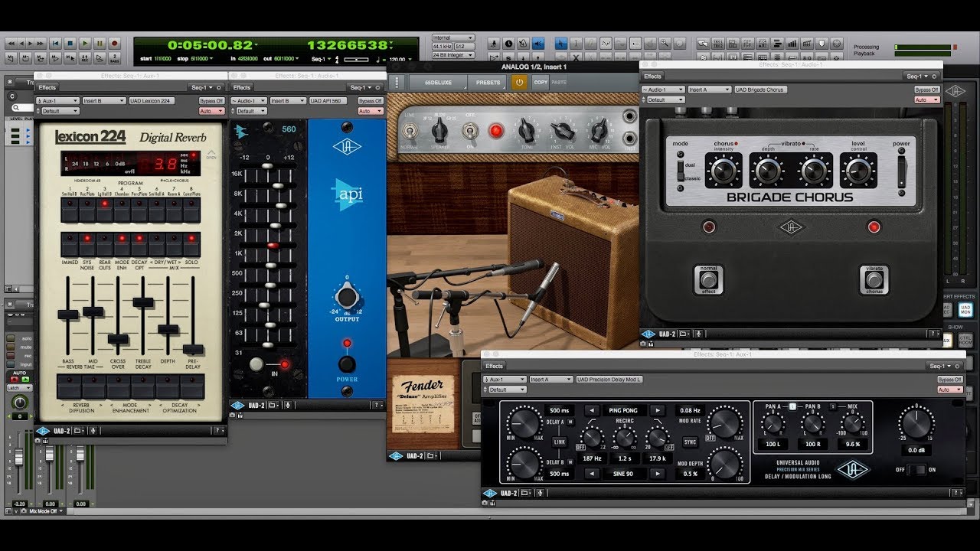The image size is (980, 551).
Task: Click the microphone icon in Precision Delay footer
Action: click(540, 493)
